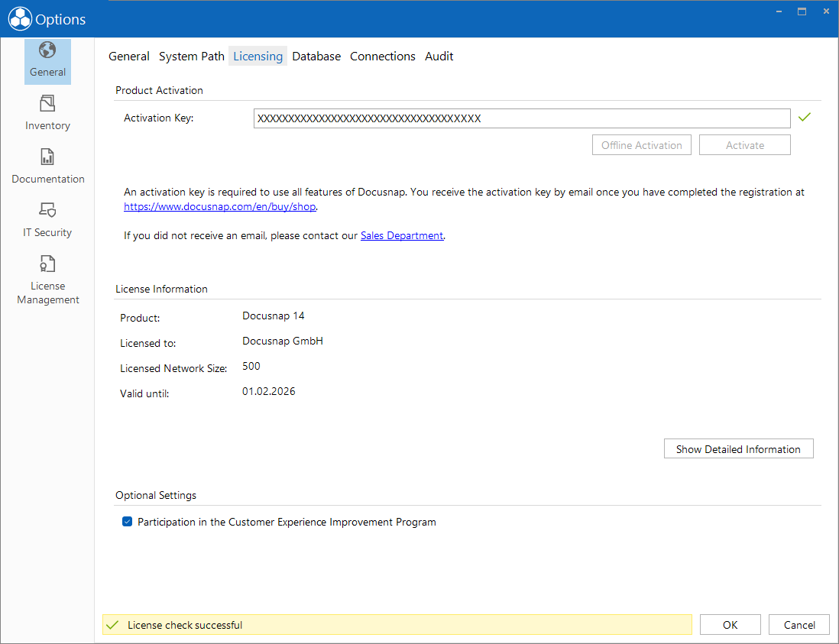Viewport: 839px width, 644px height.
Task: Open the docusnap.com shop link
Action: tap(220, 206)
